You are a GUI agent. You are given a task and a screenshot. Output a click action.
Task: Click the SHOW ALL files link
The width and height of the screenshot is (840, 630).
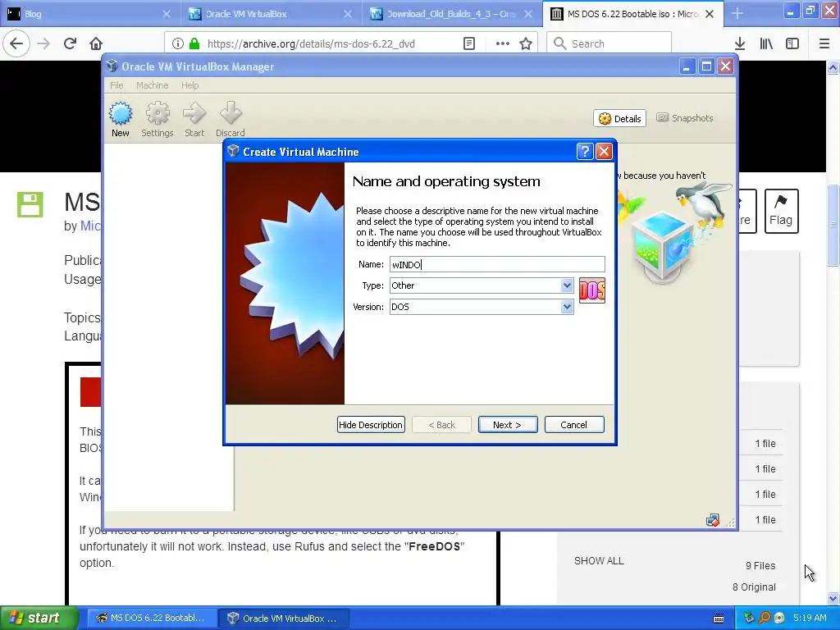(599, 561)
